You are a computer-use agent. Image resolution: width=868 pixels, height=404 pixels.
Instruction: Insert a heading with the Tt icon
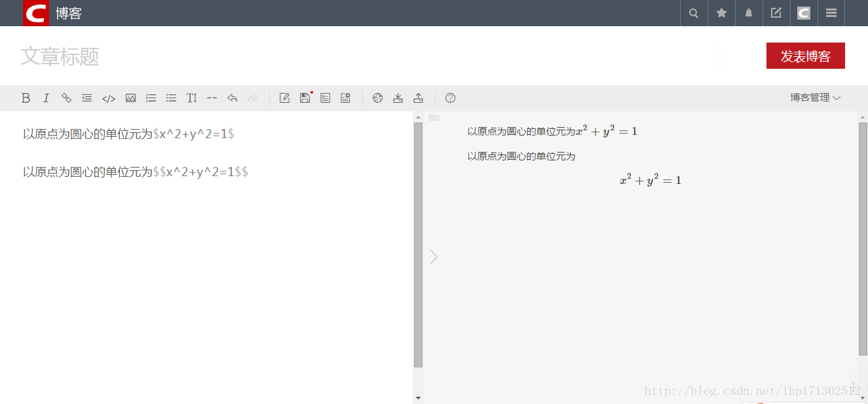pyautogui.click(x=191, y=98)
